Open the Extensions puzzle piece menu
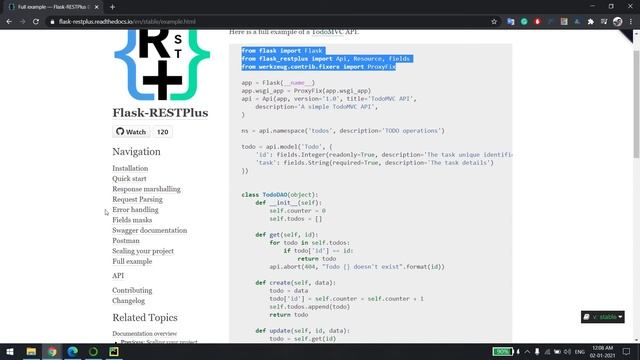Image resolution: width=640 pixels, height=360 pixels. (x=591, y=22)
